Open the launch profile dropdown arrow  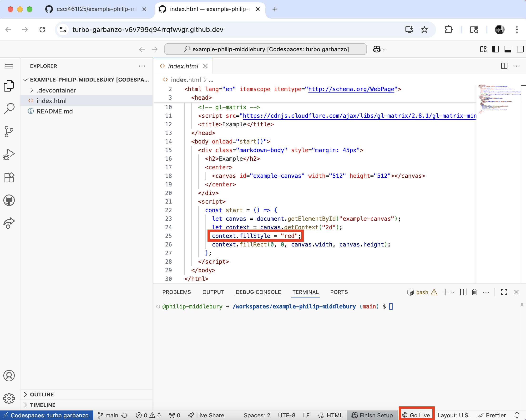point(453,292)
